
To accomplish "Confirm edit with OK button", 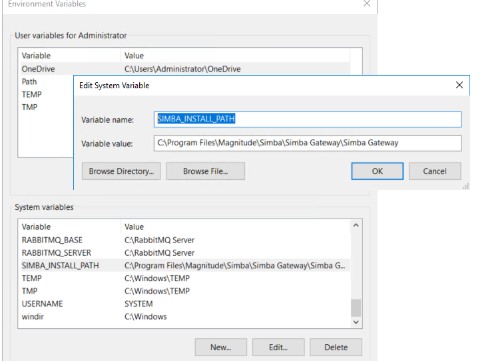I will pyautogui.click(x=377, y=171).
